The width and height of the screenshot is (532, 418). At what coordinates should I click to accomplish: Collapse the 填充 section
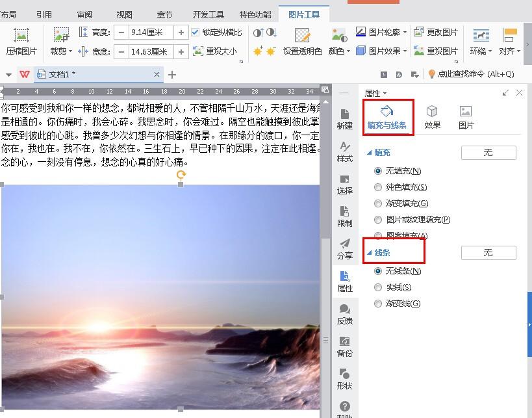click(x=370, y=153)
